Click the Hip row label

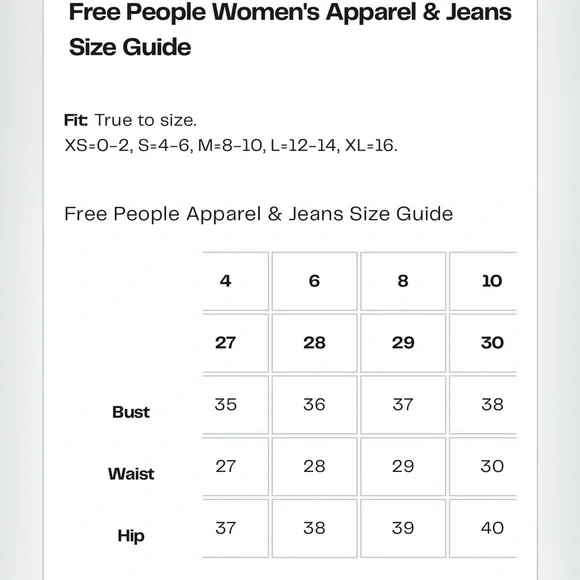click(131, 536)
